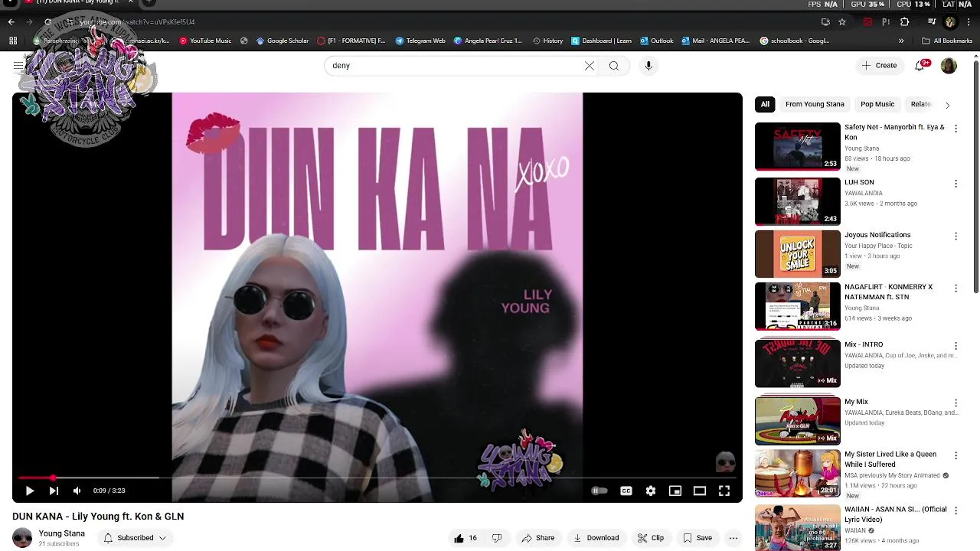Open the Telegram Web bookmark
Image resolution: width=980 pixels, height=551 pixels.
pyautogui.click(x=420, y=41)
